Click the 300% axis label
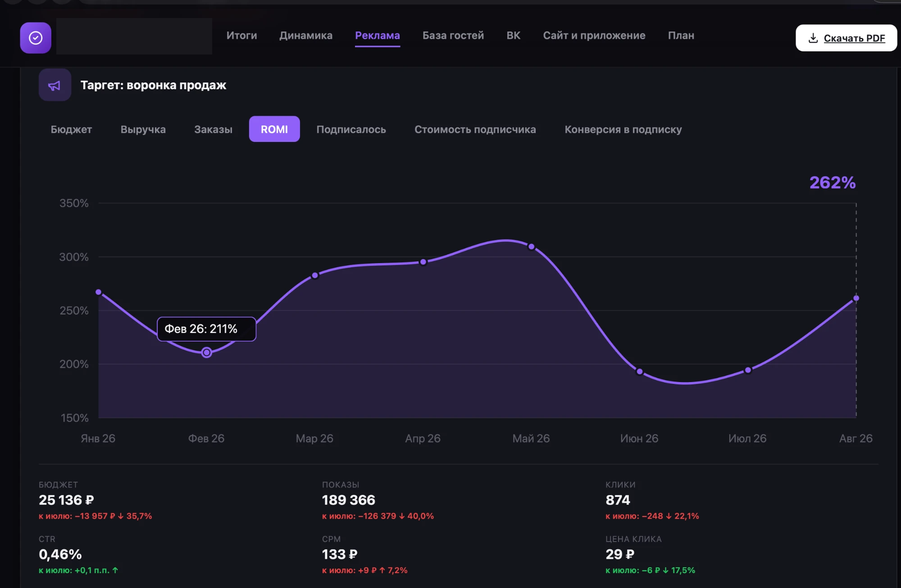Screen dimensions: 901x588 click(x=74, y=257)
